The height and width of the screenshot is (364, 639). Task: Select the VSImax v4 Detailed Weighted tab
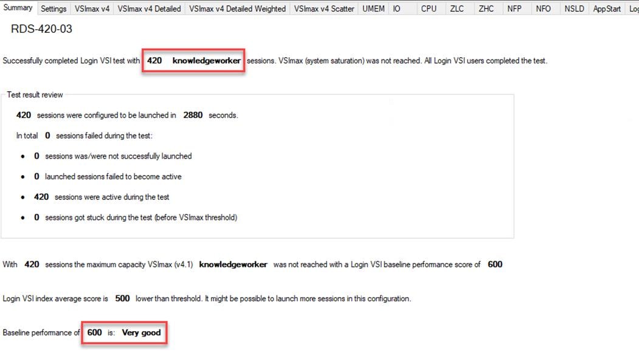237,9
